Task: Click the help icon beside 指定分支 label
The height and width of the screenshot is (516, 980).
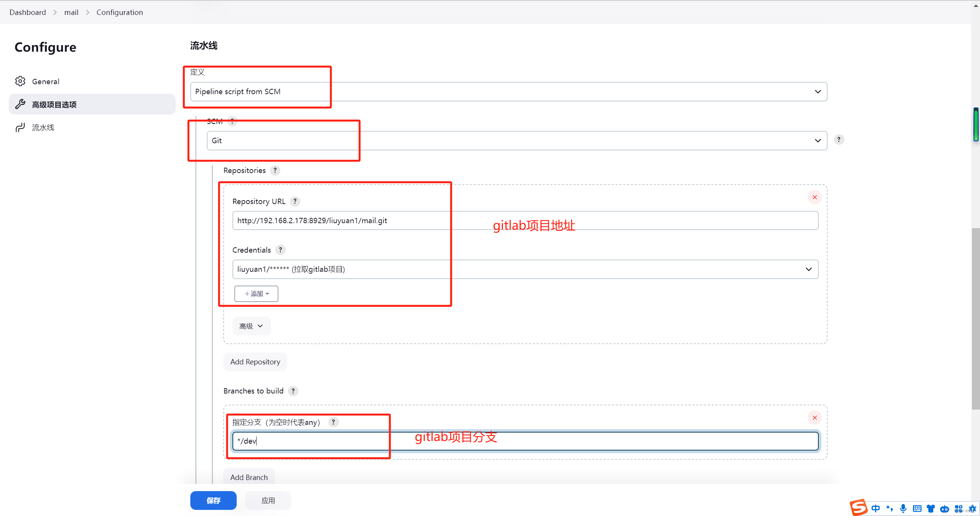Action: [333, 422]
